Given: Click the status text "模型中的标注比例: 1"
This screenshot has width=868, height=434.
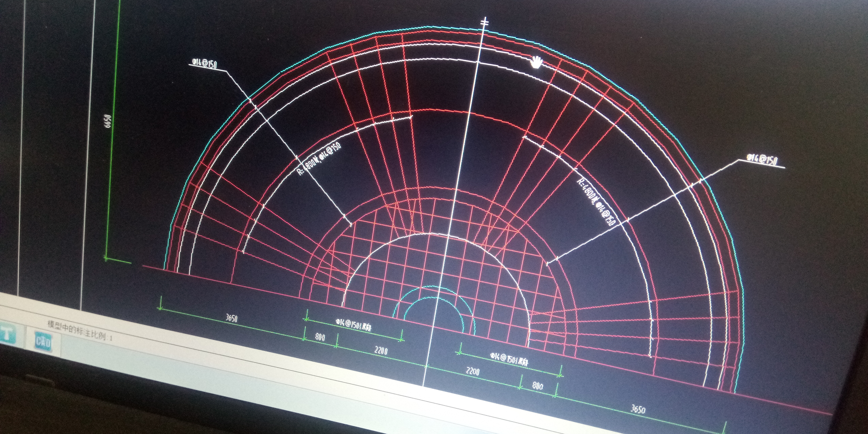Looking at the screenshot, I should [80, 331].
